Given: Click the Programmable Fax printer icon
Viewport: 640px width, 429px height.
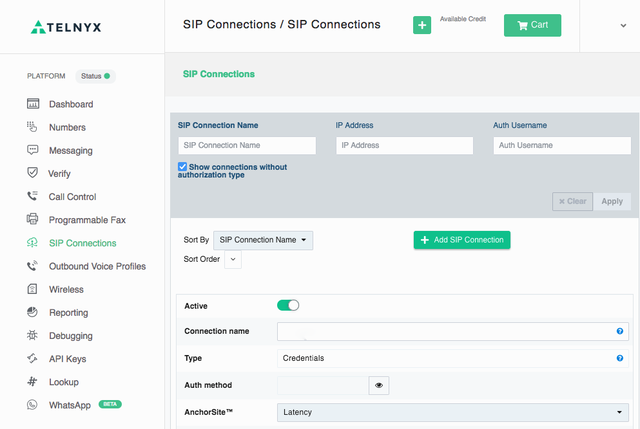Looking at the screenshot, I should click(33, 219).
